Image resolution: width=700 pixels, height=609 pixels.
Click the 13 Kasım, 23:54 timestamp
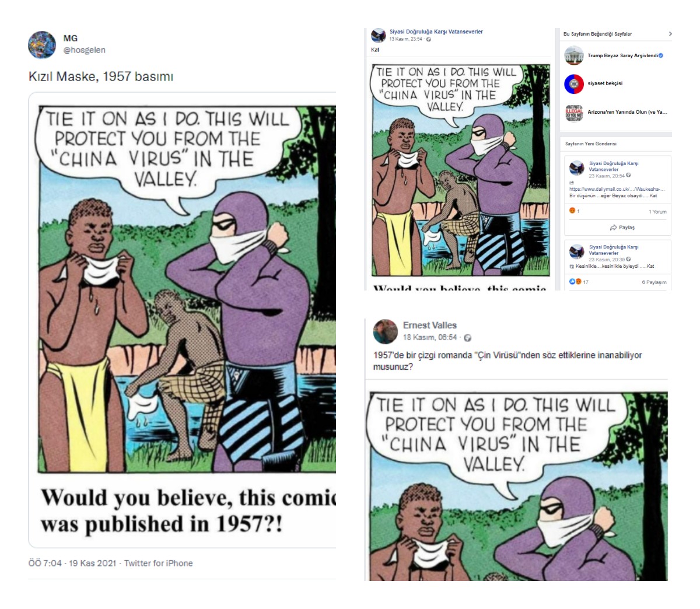[406, 39]
